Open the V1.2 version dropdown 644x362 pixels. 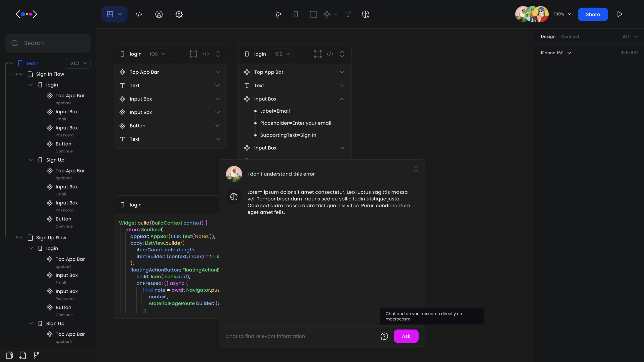(x=77, y=63)
